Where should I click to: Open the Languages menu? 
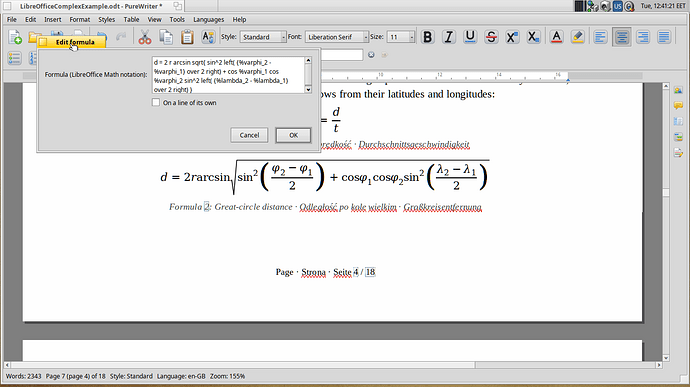209,19
